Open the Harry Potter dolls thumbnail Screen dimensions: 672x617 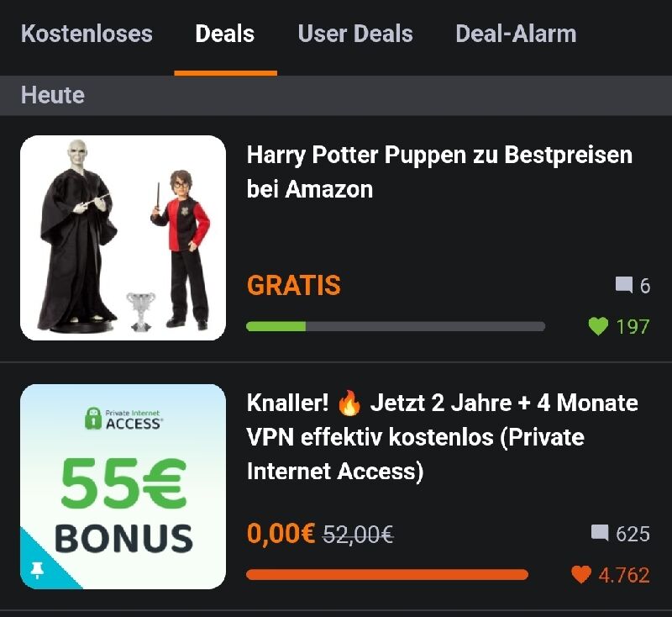click(123, 238)
